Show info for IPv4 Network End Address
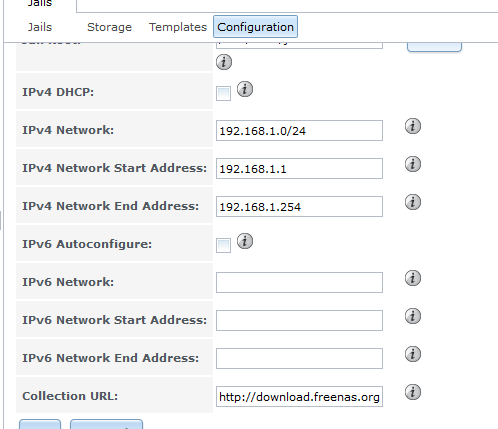Viewport: 498px width, 429px height. 413,202
